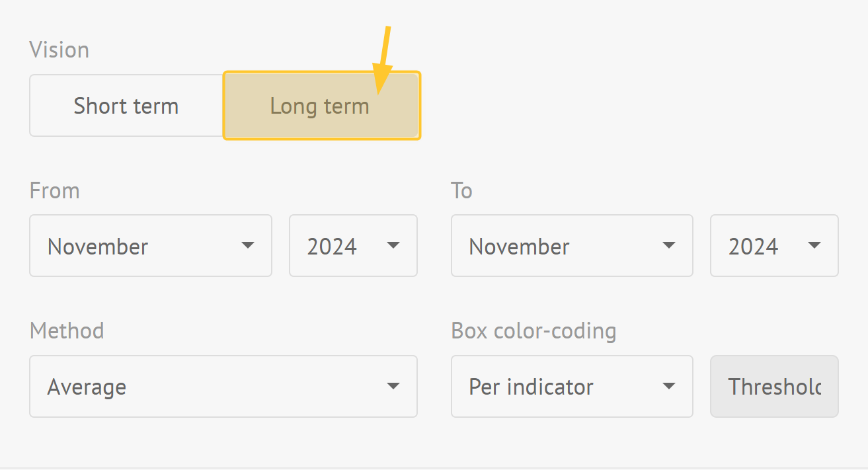The image size is (868, 470).
Task: Click the To year dropdown chevron
Action: click(815, 245)
